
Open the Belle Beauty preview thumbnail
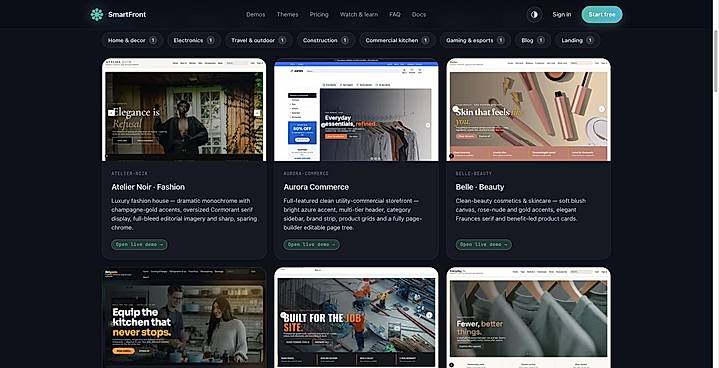point(529,110)
